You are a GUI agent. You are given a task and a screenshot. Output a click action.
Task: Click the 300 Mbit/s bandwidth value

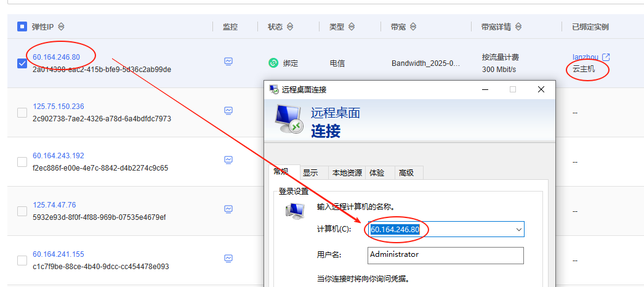point(499,70)
